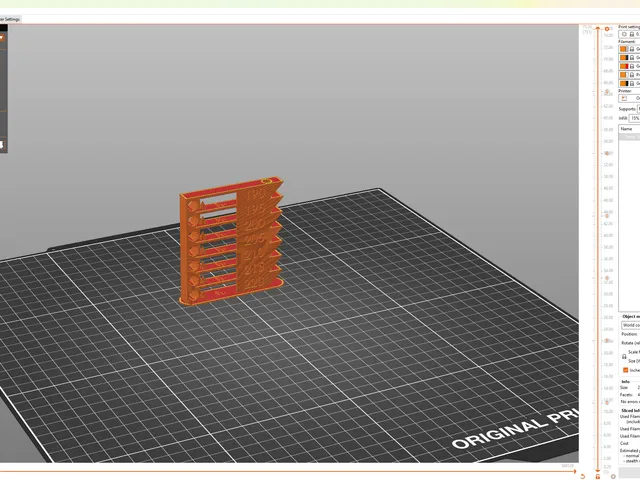Click the fourth filament color swatch
Viewport: 640px width, 480px height.
(x=624, y=75)
